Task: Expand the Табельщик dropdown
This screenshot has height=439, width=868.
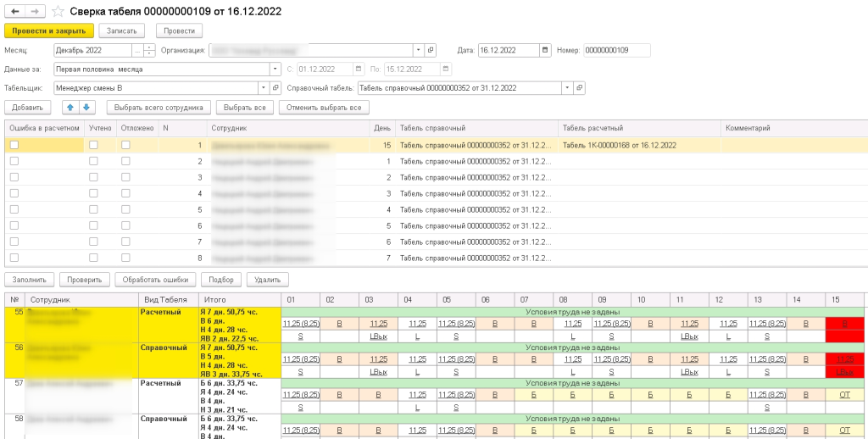Action: [x=264, y=88]
